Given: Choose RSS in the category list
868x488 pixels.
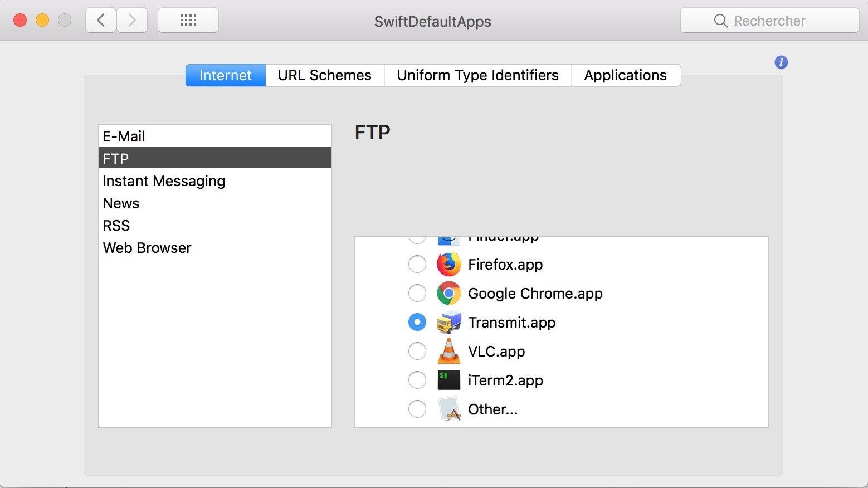Looking at the screenshot, I should coord(116,225).
